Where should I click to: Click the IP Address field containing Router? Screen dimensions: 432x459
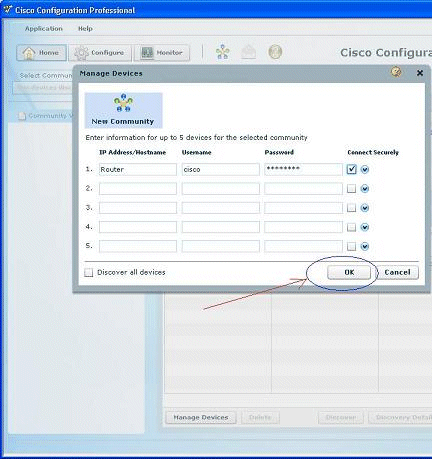[138, 169]
